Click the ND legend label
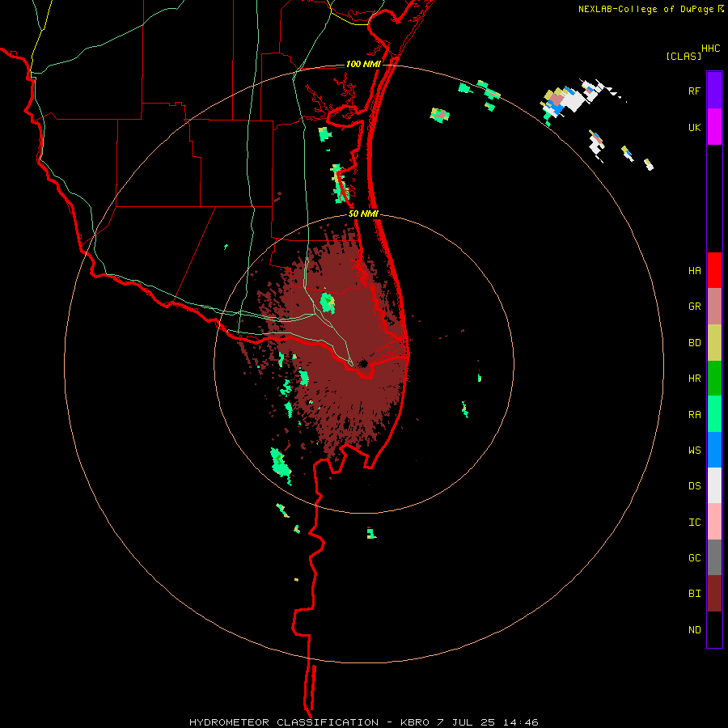 pyautogui.click(x=694, y=630)
